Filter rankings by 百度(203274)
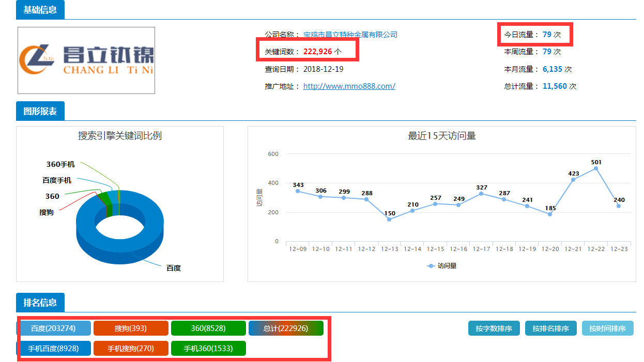The image size is (644, 362). click(54, 328)
